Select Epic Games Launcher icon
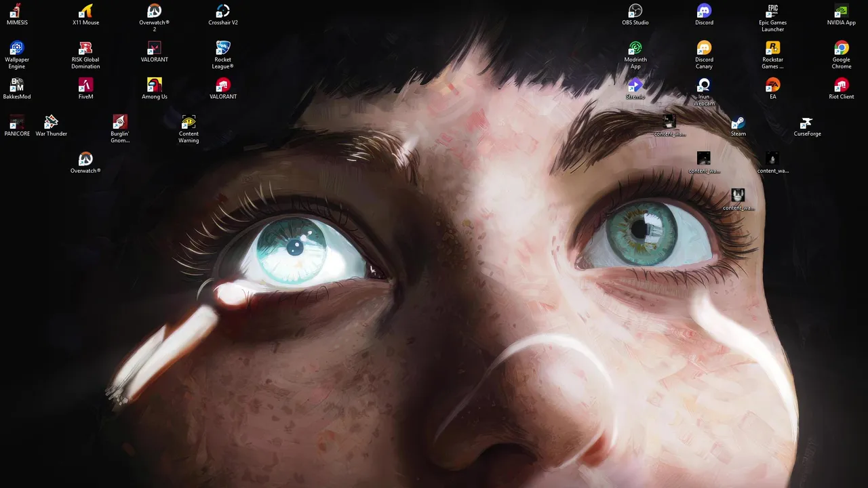 (772, 18)
